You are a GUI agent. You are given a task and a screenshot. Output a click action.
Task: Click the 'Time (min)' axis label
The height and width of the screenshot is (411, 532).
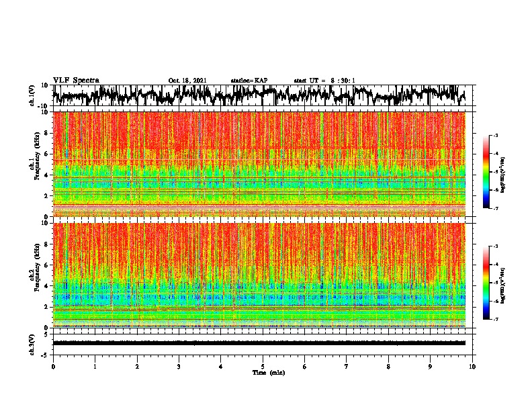tap(269, 373)
